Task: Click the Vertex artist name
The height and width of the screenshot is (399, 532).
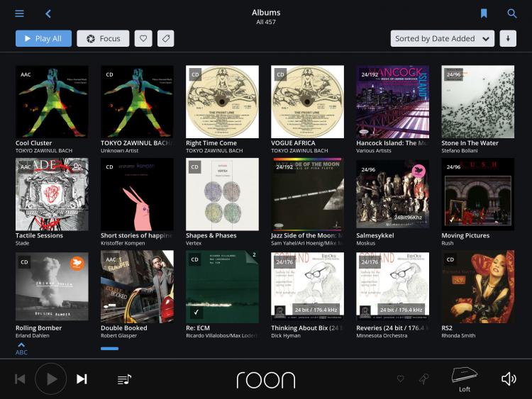Action: [194, 243]
